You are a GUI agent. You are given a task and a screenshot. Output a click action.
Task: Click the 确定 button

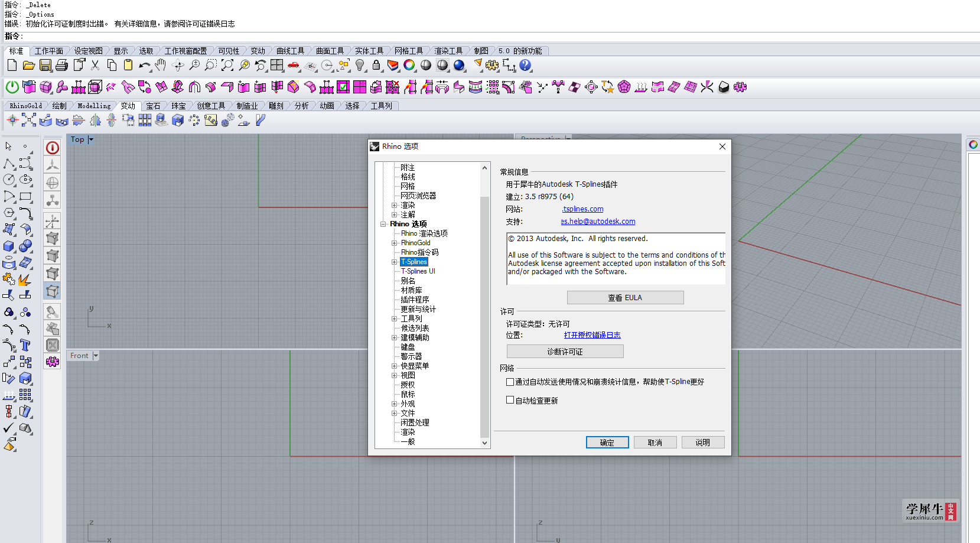pyautogui.click(x=607, y=443)
